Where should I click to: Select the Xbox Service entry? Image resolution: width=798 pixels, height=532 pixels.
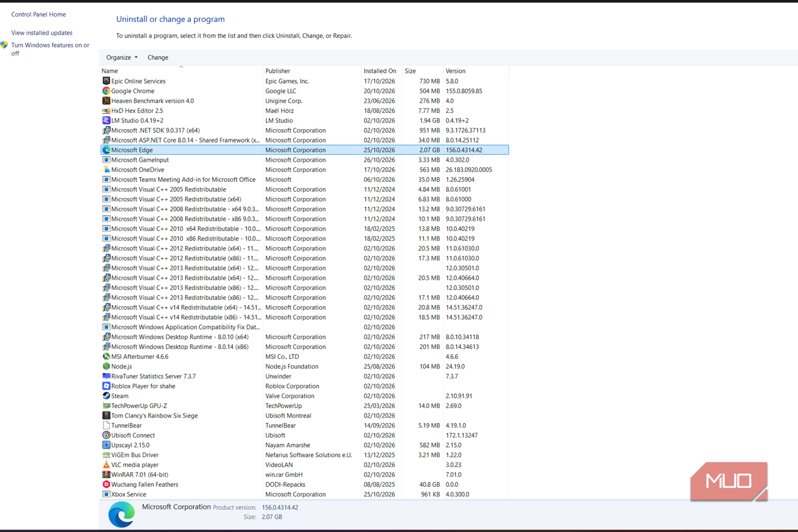[x=305, y=494]
